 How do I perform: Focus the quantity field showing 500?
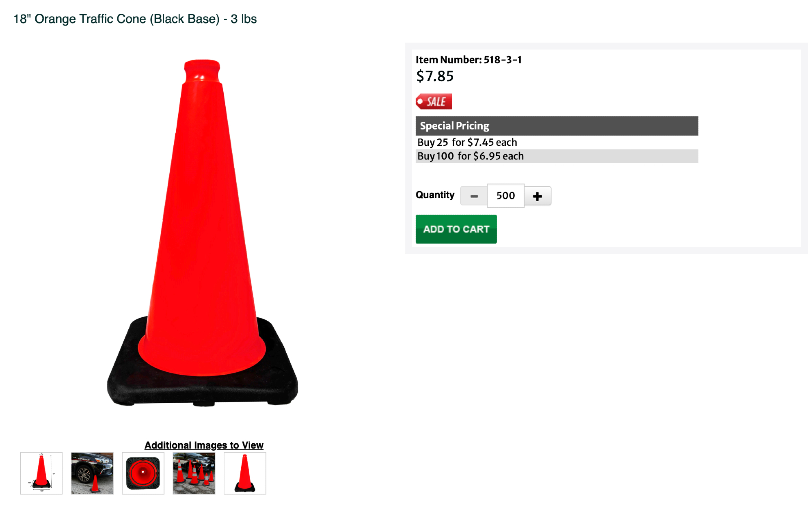[x=505, y=196]
